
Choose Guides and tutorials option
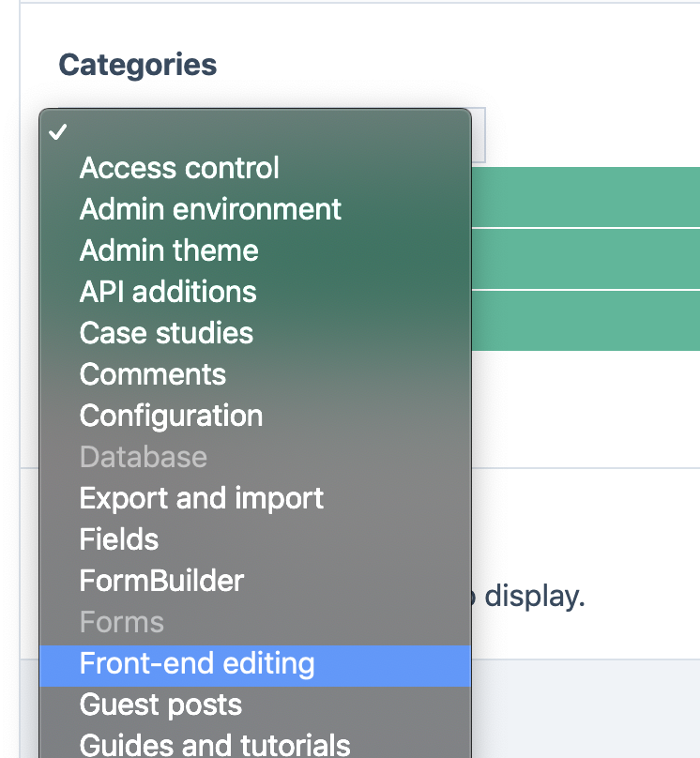coord(215,744)
